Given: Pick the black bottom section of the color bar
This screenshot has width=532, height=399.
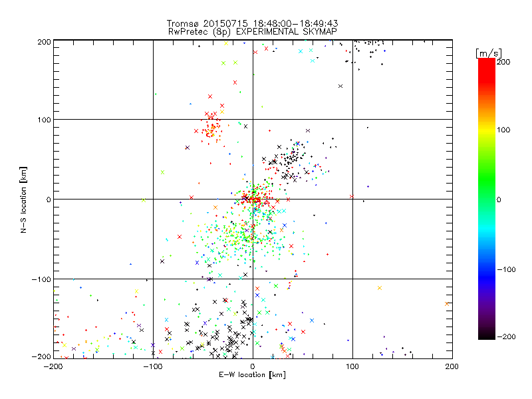Looking at the screenshot, I should [x=487, y=334].
